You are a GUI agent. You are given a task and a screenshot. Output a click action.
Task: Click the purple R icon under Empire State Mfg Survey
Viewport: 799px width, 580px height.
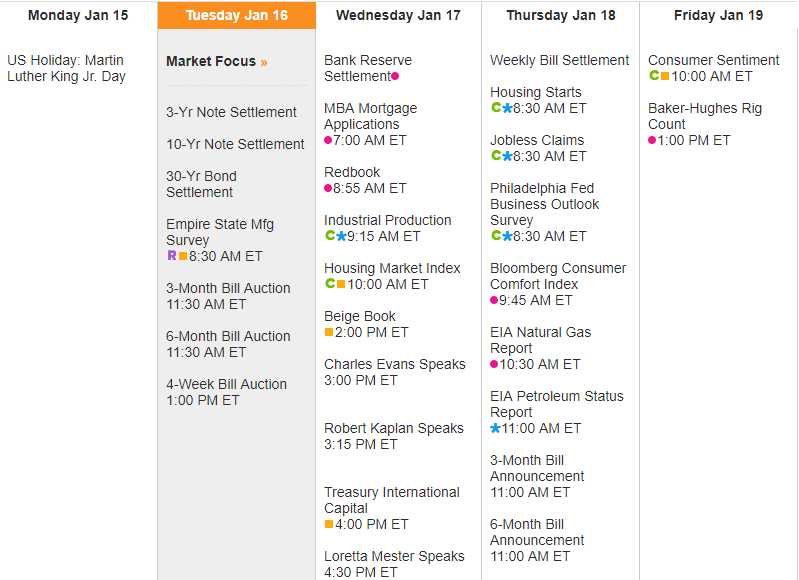point(171,256)
